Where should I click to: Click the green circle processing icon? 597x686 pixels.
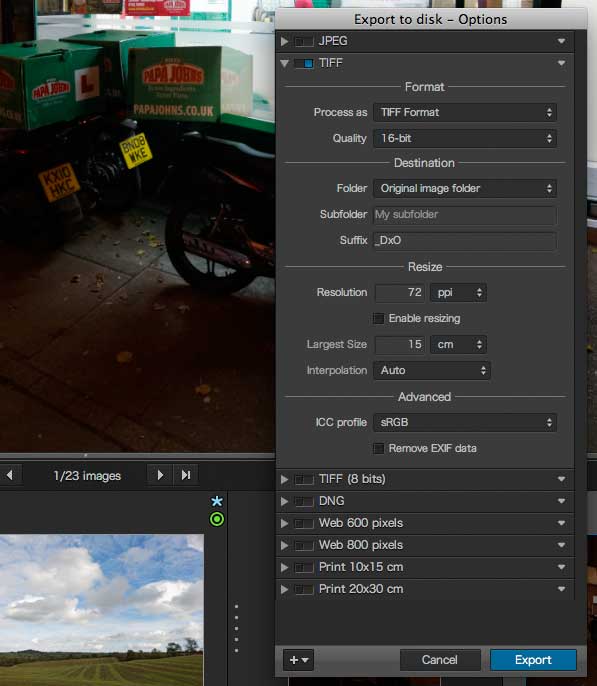click(217, 519)
